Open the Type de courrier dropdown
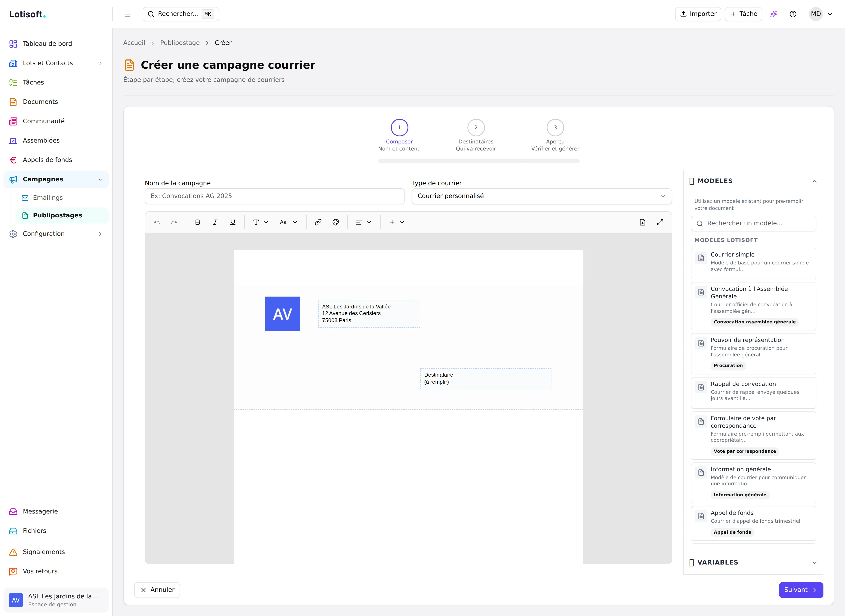Image resolution: width=845 pixels, height=616 pixels. click(542, 196)
